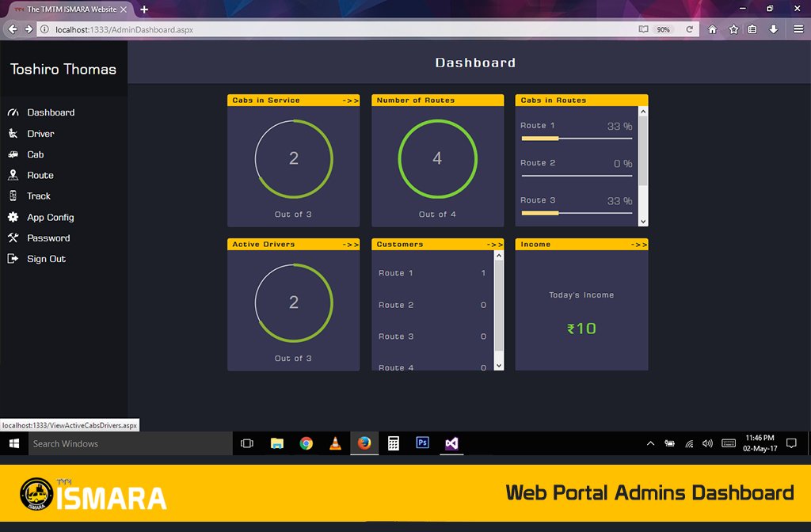Open the Password change link
The image size is (811, 532).
(48, 237)
